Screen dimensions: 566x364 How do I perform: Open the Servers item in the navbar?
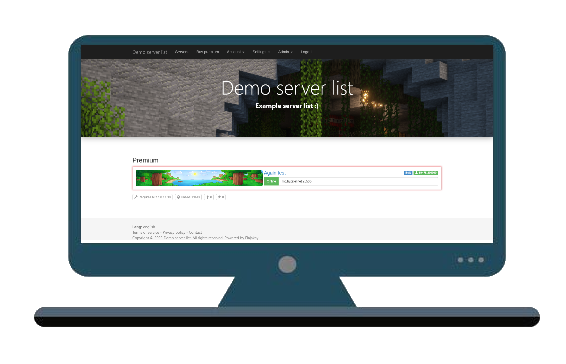click(181, 52)
